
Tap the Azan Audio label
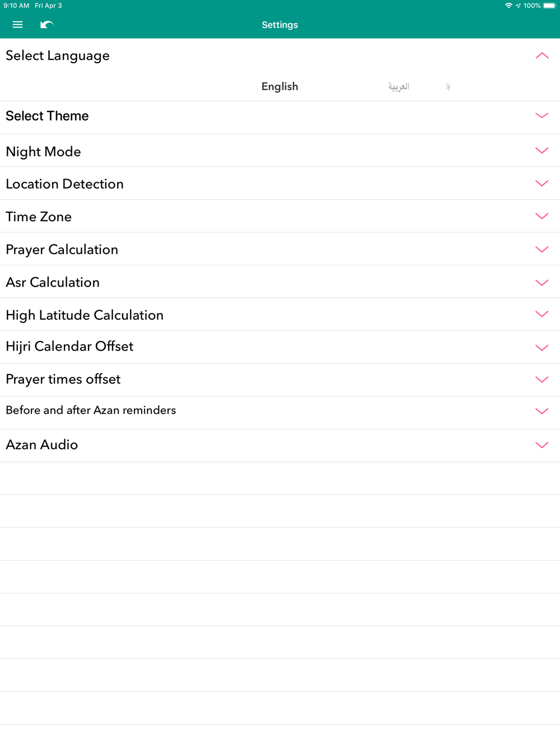(42, 445)
